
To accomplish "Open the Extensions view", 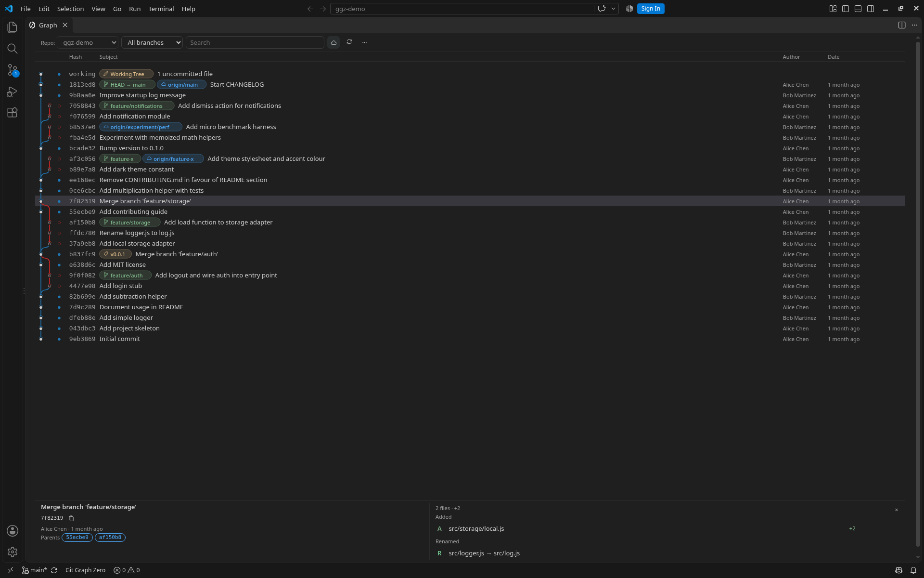I will click(13, 113).
